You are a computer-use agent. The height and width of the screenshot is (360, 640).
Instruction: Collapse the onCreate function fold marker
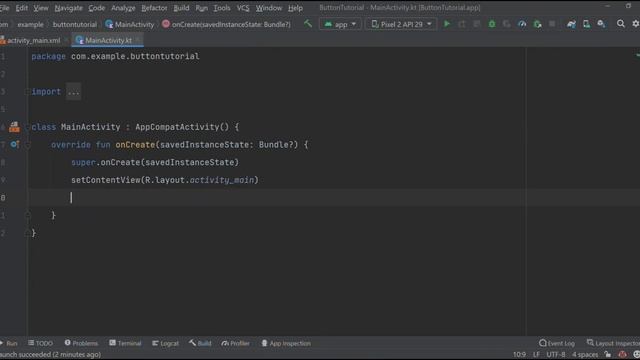point(28,144)
